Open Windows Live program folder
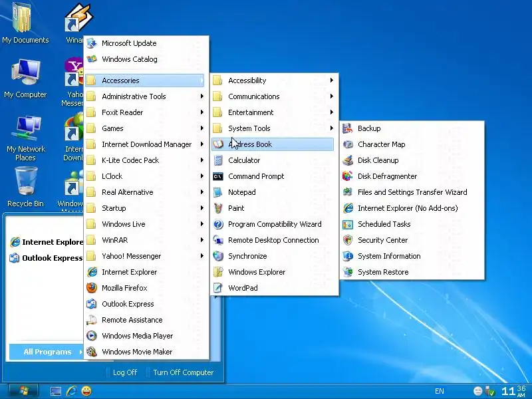 (145, 224)
